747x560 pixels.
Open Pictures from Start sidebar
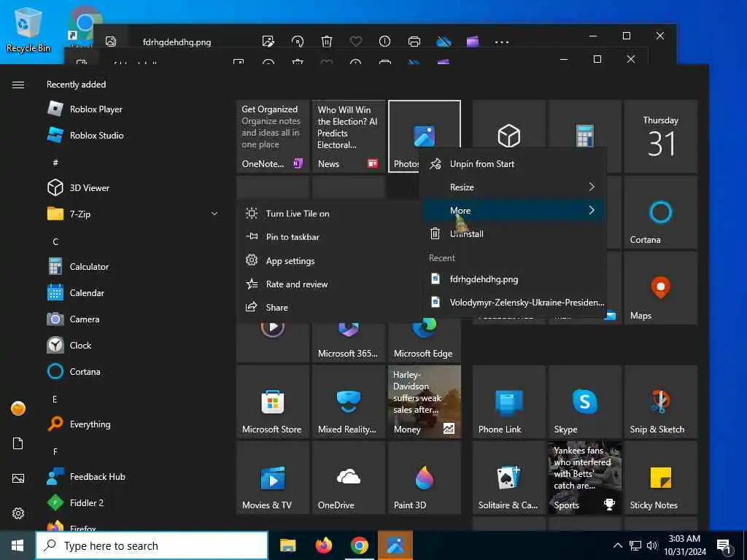18,478
